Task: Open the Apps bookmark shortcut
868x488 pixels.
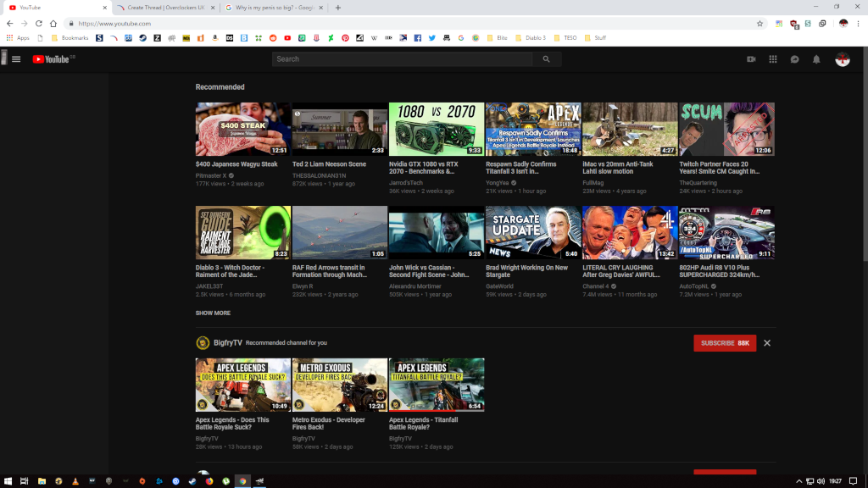Action: click(x=18, y=37)
